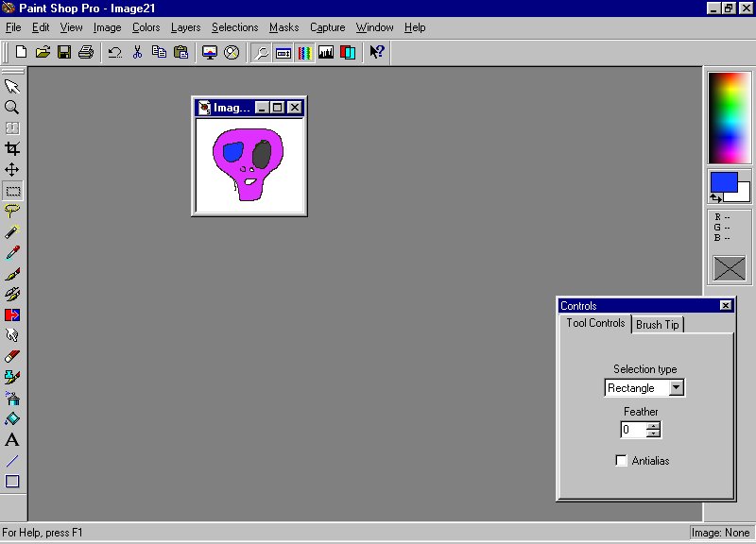Screen dimensions: 756x544
Task: Open the Selections menu
Action: [234, 27]
